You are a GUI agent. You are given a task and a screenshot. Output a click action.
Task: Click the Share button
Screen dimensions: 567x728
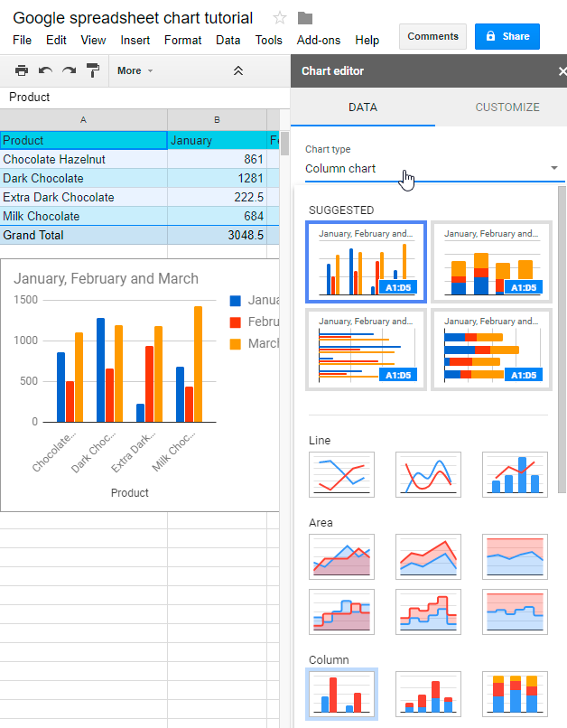[x=507, y=36]
